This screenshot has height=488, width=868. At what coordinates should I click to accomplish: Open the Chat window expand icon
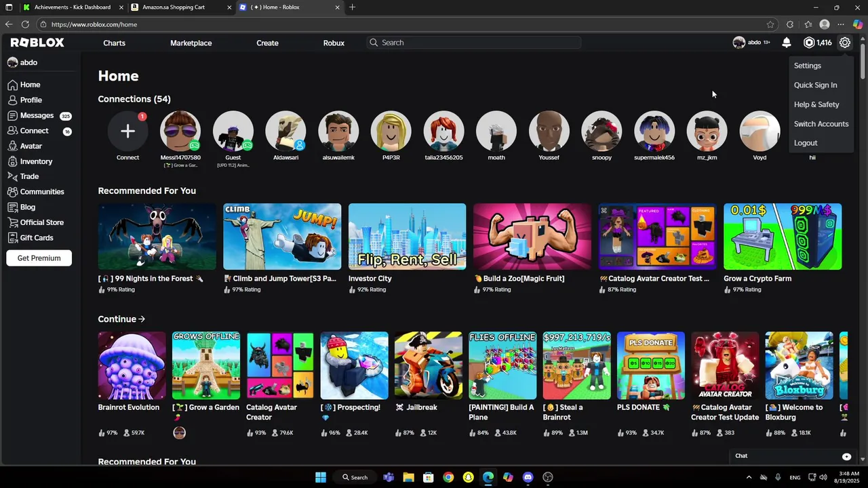[846, 456]
